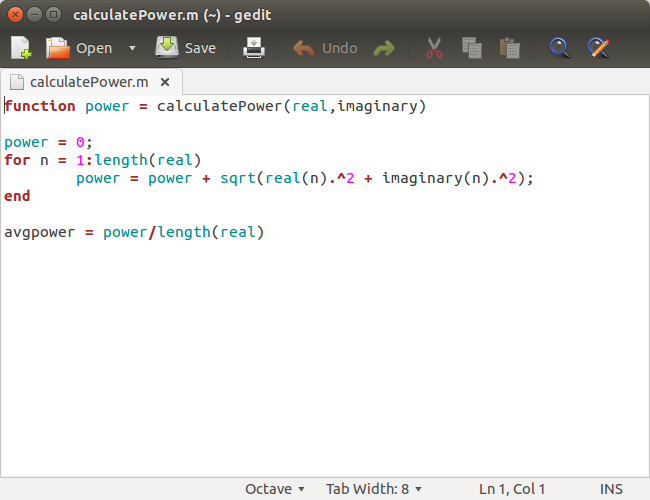Open Find with magnifier icon
This screenshot has width=650, height=500.
(560, 47)
